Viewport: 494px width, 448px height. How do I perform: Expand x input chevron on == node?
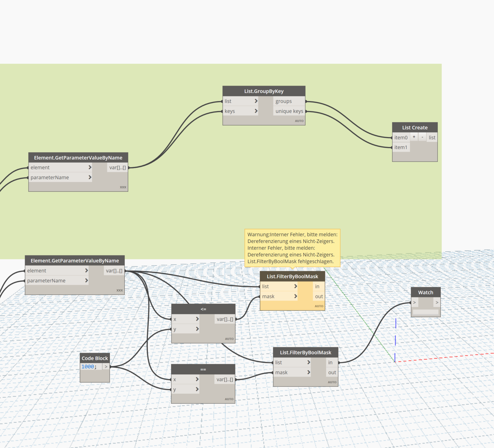point(197,379)
